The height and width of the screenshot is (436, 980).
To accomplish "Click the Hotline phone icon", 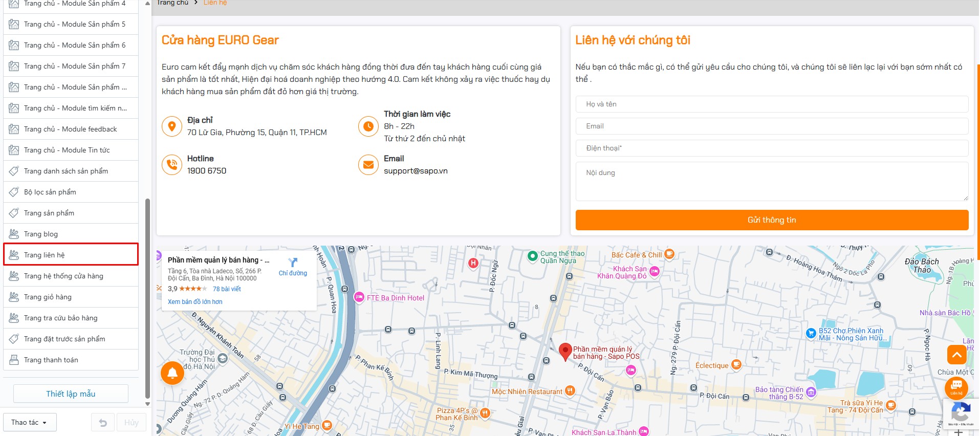I will (172, 165).
